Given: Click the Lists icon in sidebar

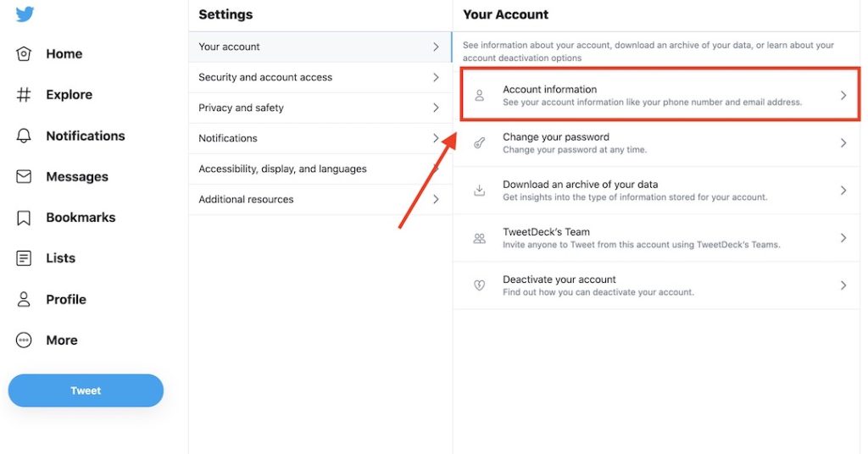Looking at the screenshot, I should pyautogui.click(x=24, y=258).
